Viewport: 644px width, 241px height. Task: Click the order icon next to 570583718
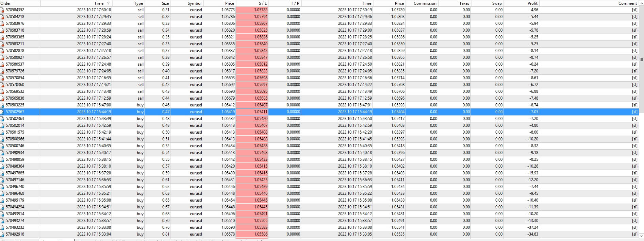[2, 30]
